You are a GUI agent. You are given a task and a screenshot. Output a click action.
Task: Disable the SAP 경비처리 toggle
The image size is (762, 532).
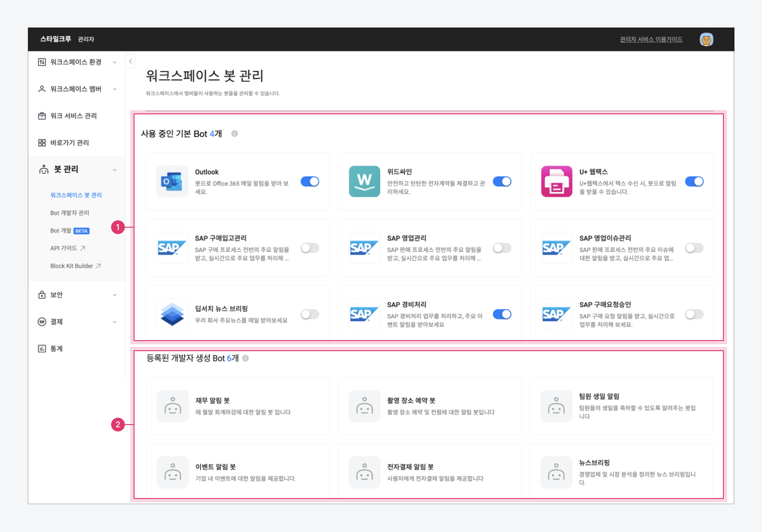point(502,314)
